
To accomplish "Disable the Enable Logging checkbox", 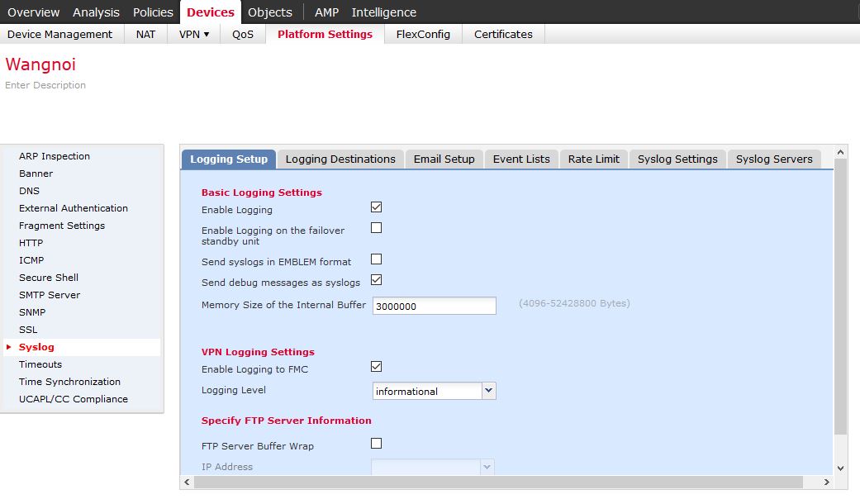I will [x=376, y=207].
